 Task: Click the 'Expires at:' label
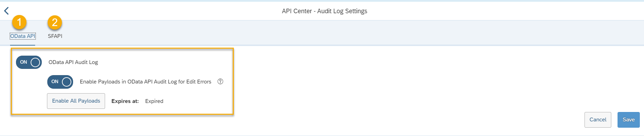[x=125, y=101]
